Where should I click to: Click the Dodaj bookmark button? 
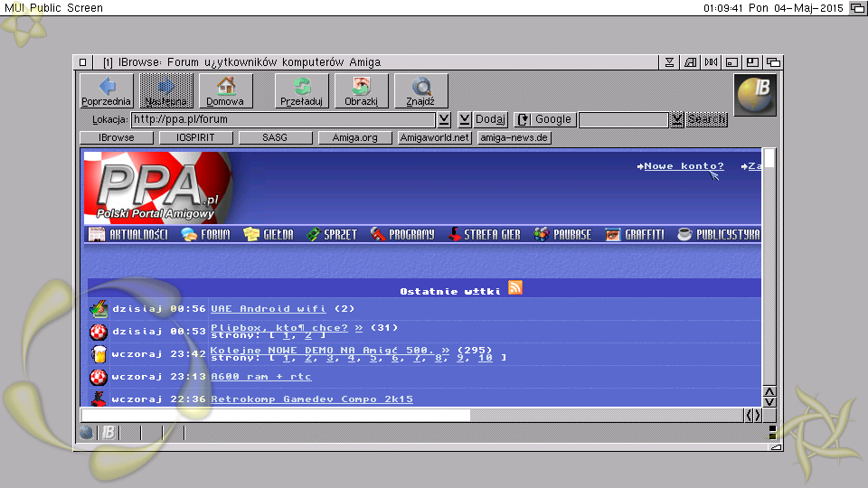coord(490,119)
